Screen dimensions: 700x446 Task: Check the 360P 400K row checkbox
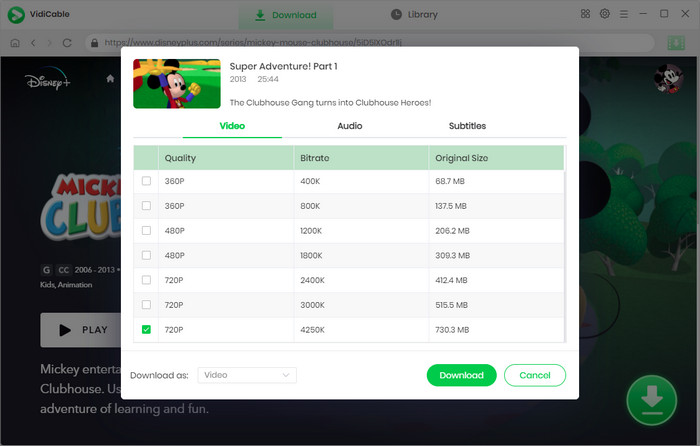point(146,181)
